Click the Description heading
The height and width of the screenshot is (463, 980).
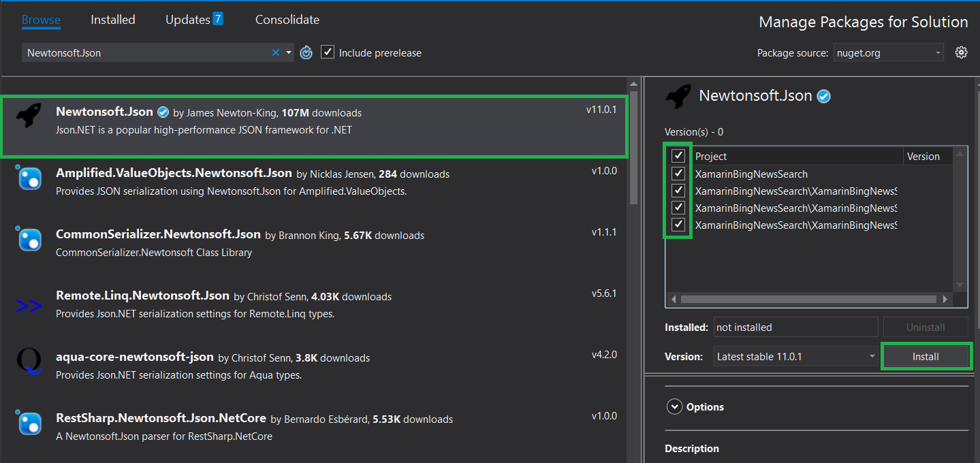(x=692, y=448)
